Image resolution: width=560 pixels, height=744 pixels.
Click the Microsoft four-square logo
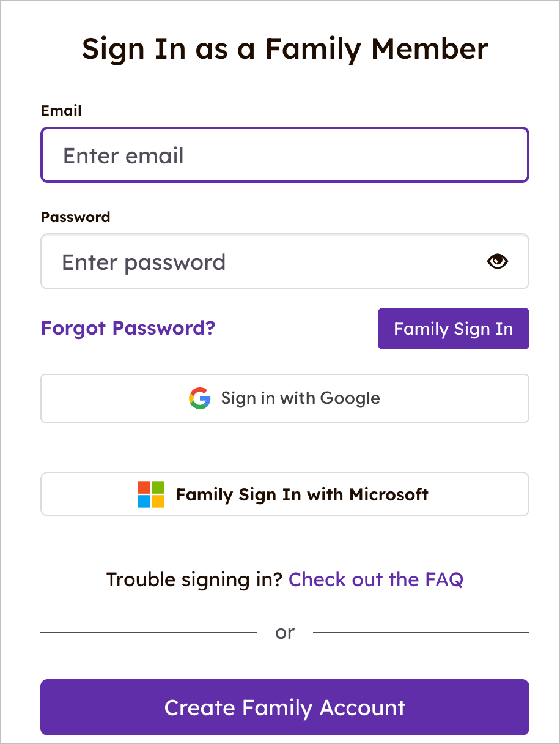point(151,494)
